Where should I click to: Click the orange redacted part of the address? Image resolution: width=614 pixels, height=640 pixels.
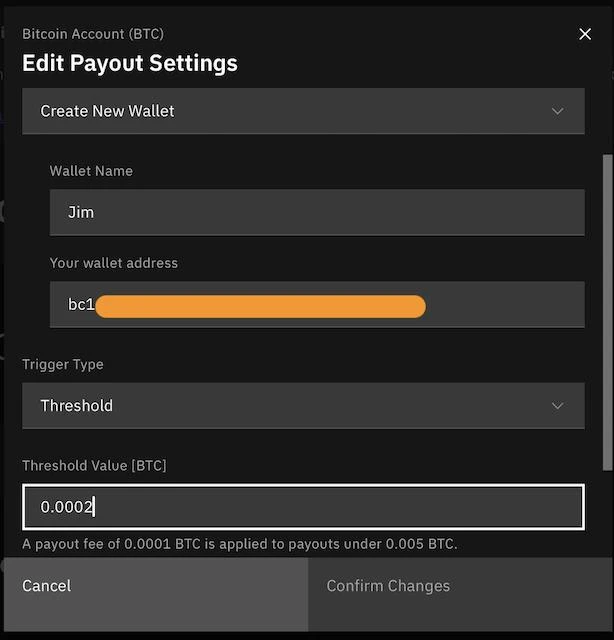260,306
